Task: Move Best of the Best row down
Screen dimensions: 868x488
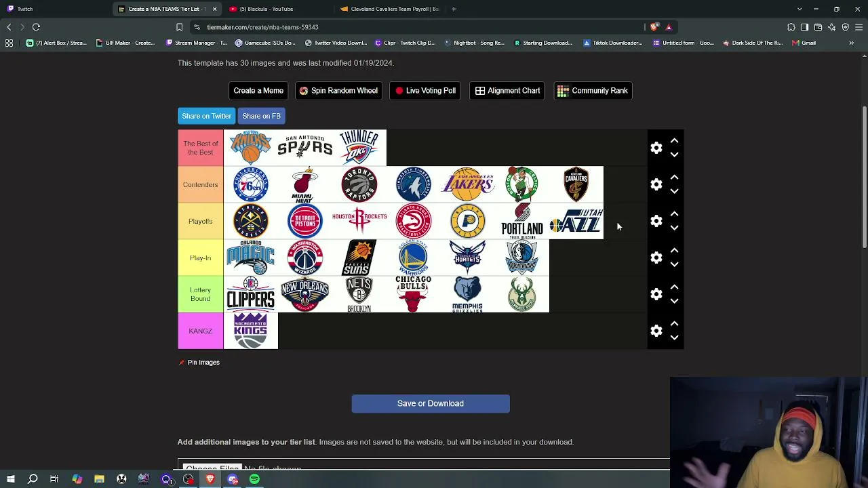Action: [x=674, y=155]
